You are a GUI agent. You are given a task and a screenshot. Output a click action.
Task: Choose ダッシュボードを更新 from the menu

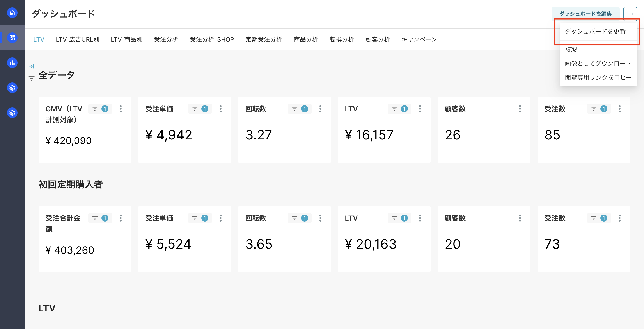(x=598, y=32)
